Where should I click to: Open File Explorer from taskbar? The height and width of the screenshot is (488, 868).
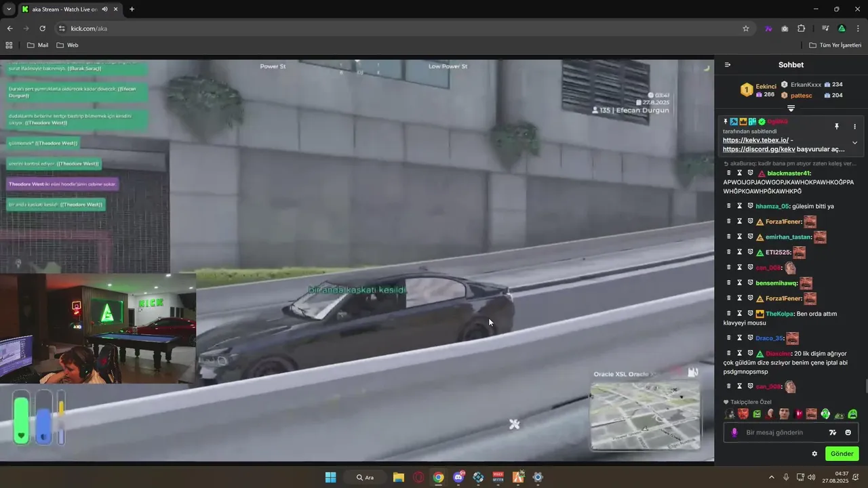tap(399, 477)
